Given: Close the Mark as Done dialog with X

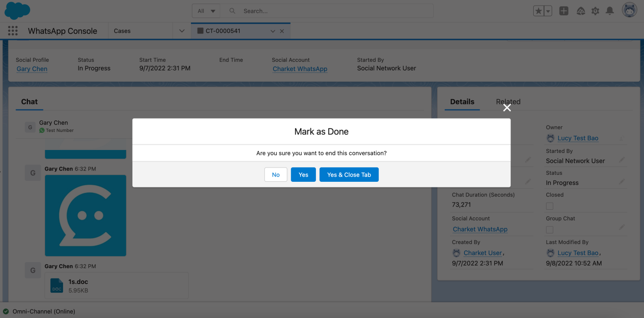Looking at the screenshot, I should coord(507,108).
